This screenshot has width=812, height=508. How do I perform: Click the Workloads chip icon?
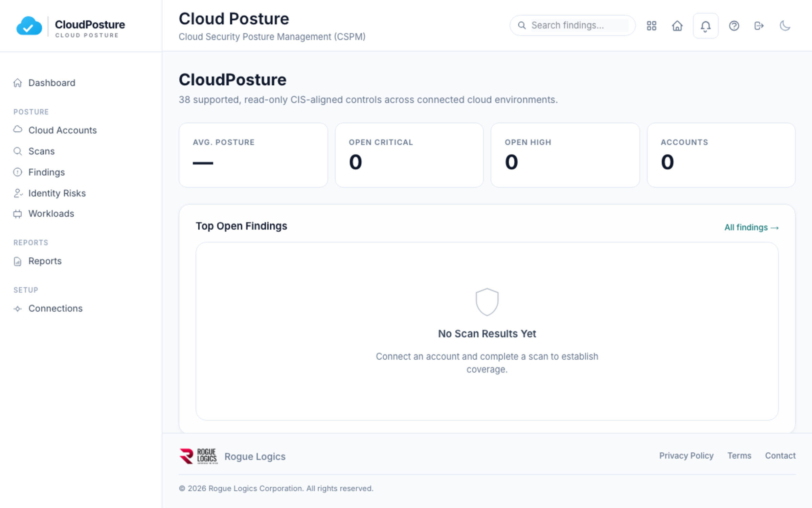click(18, 214)
